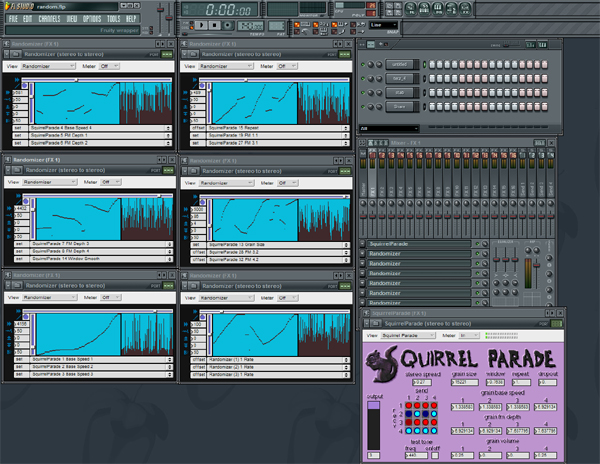Viewport: 600px width, 464px height.
Task: Click the transport record button
Action: [x=228, y=26]
